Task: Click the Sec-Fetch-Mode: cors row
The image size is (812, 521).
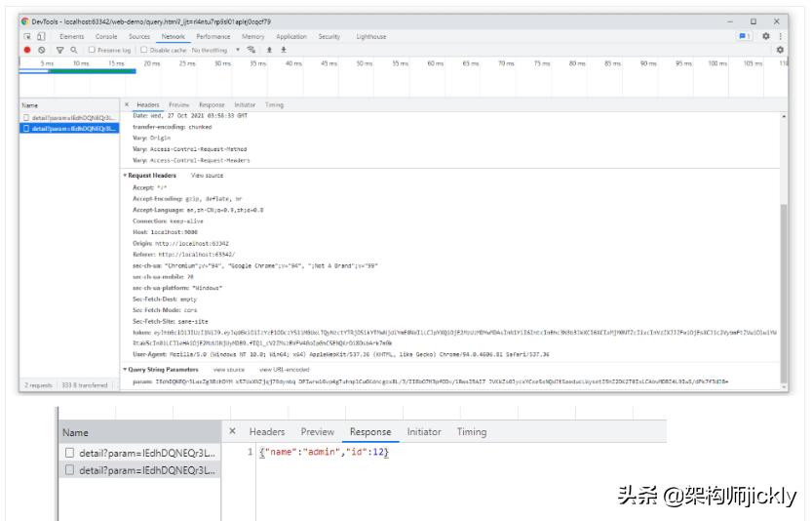Action: click(165, 310)
